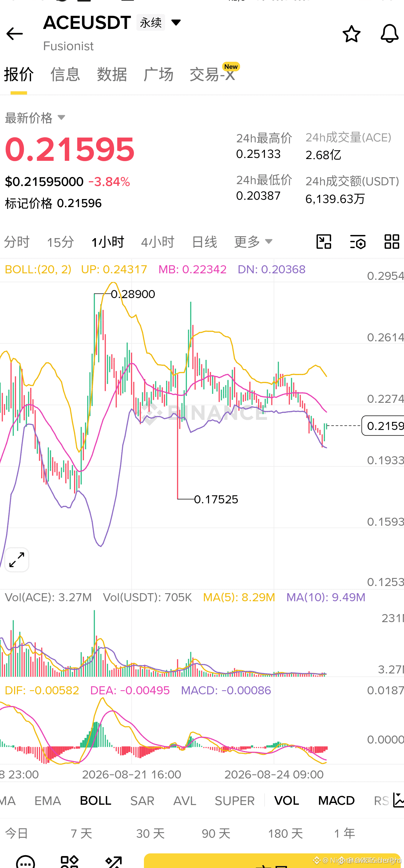Tap the MA(10): 9.49M volume legend
404x868 pixels.
pos(326,597)
